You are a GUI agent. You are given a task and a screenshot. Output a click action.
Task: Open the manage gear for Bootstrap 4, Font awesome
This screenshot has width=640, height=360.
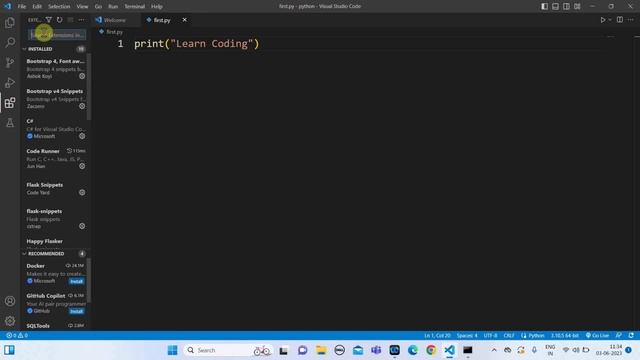[82, 76]
